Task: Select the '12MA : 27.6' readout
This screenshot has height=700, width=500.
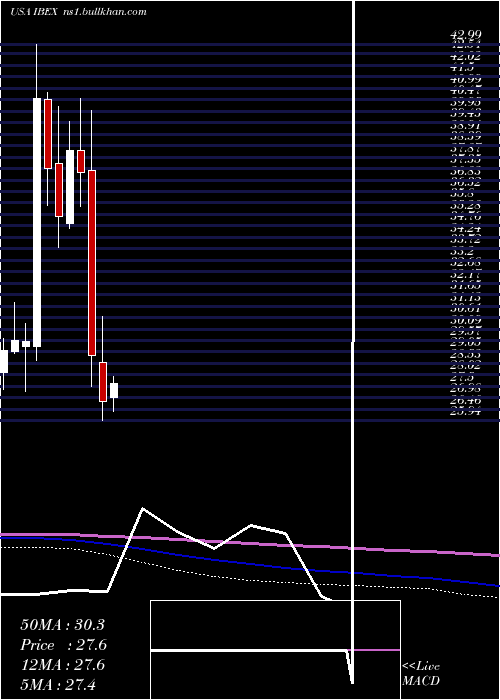Action: point(62,665)
